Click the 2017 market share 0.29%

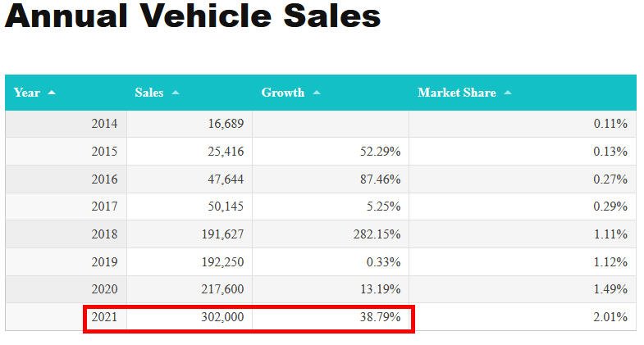tap(610, 207)
